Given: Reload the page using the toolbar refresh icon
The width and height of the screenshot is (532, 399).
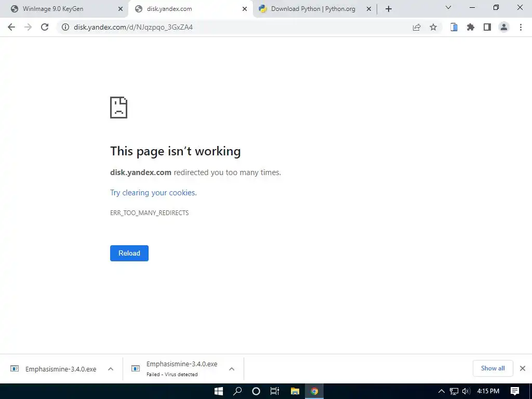Looking at the screenshot, I should [x=45, y=27].
